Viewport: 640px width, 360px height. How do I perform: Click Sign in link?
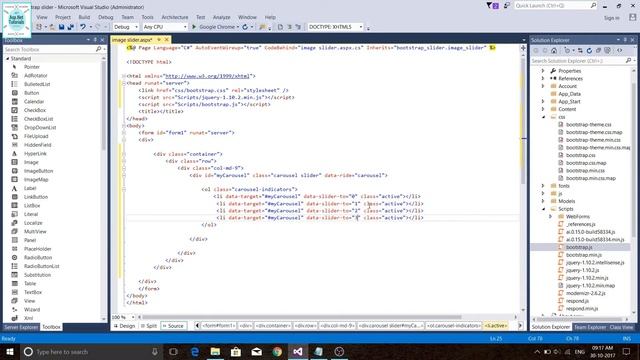pyautogui.click(x=611, y=18)
